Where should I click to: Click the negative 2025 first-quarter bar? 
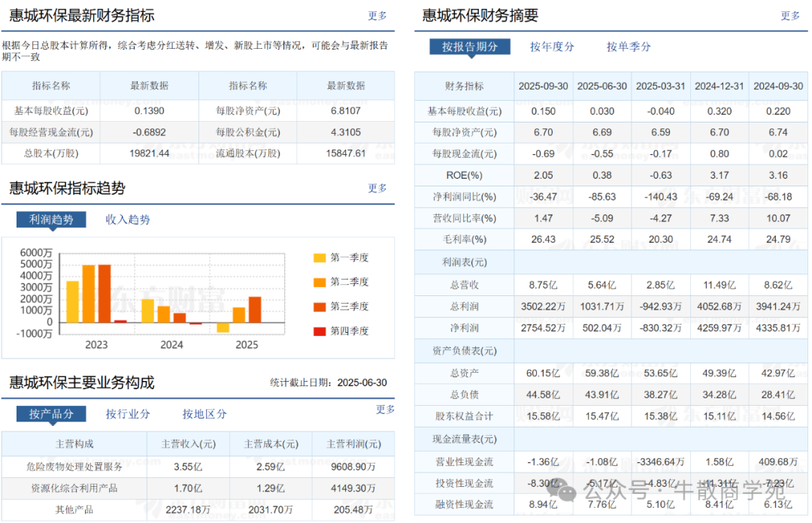(x=223, y=328)
